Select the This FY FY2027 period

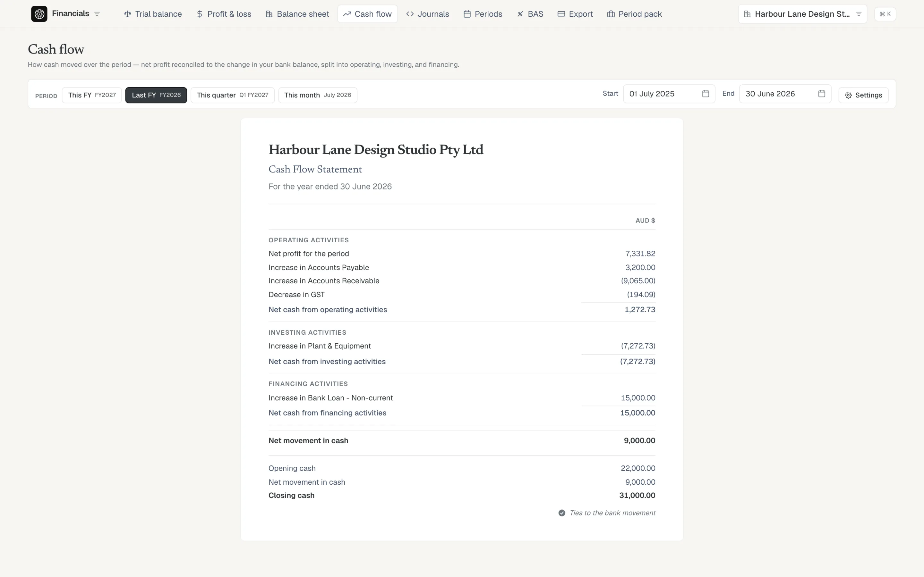[92, 95]
